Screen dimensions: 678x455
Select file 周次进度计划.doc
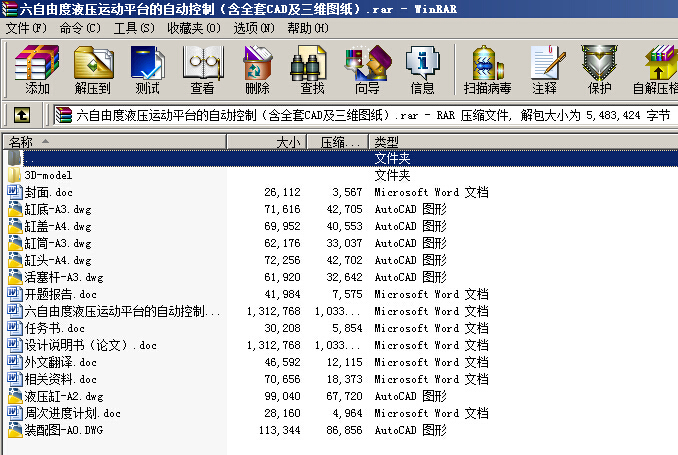tap(73, 413)
